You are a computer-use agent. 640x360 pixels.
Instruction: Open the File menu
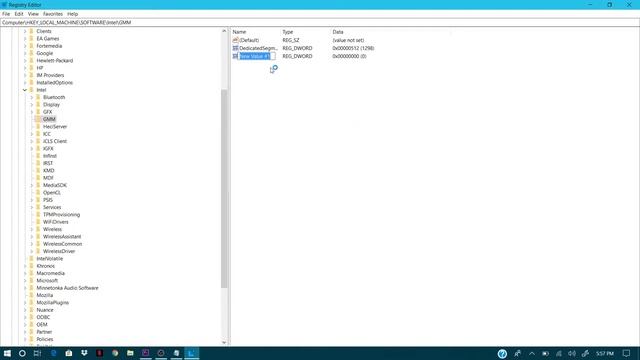click(x=6, y=14)
